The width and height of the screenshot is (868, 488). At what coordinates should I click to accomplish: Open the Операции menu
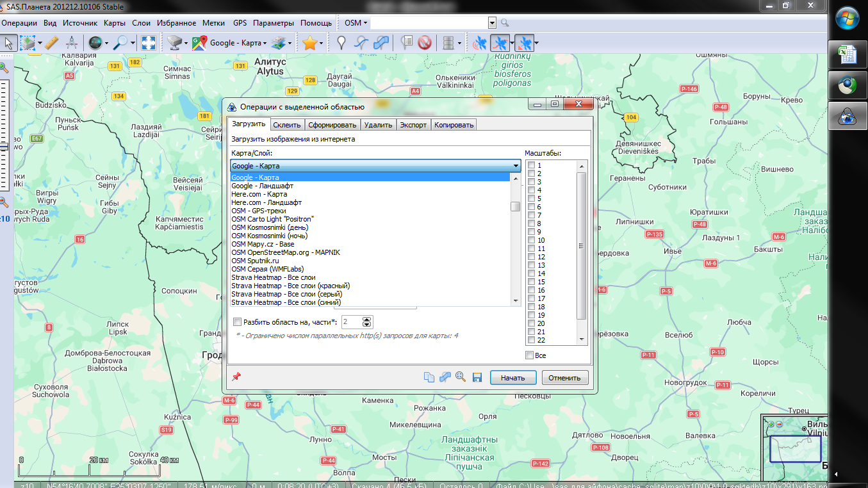[19, 22]
